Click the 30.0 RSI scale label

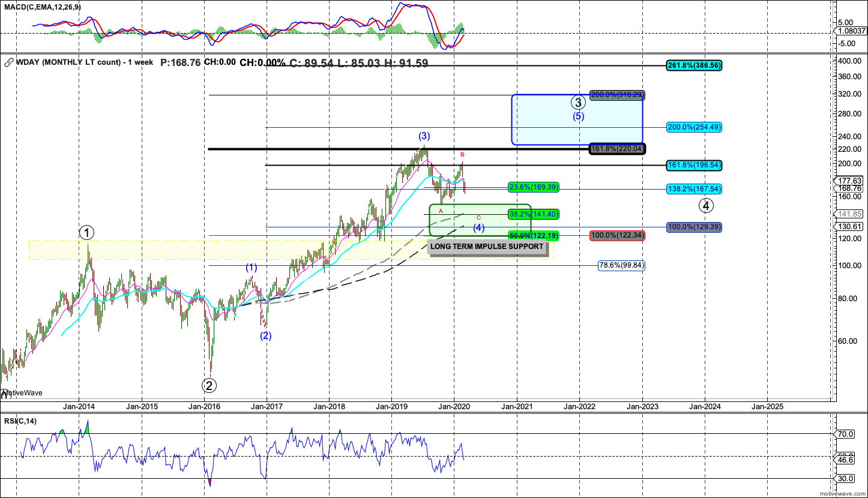pos(846,479)
